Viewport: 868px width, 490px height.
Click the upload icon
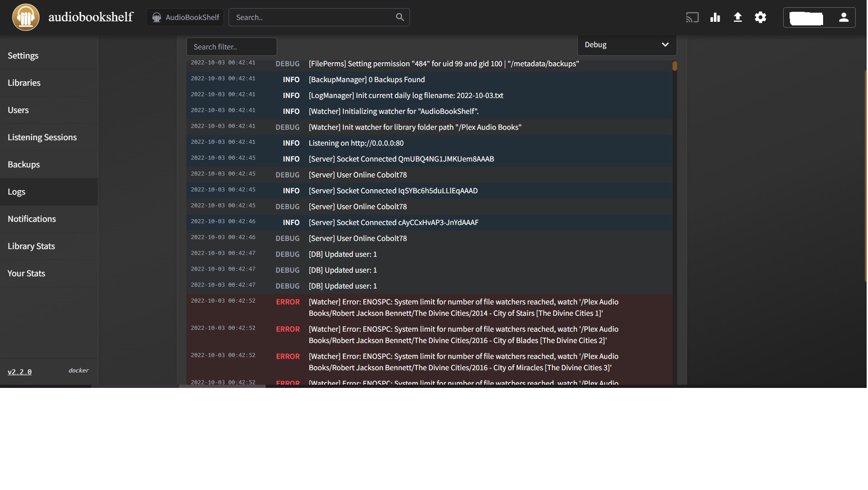tap(738, 17)
